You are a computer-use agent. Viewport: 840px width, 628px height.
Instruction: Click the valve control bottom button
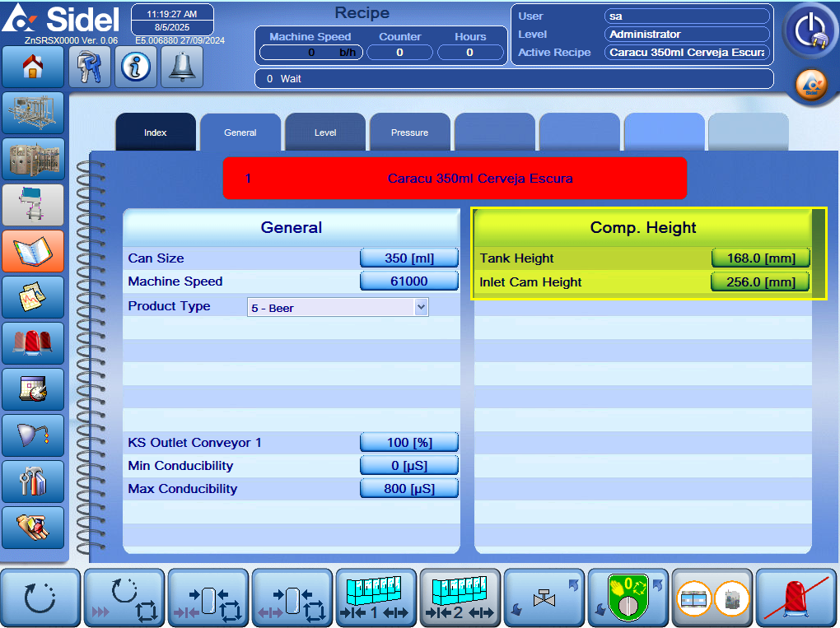544,598
